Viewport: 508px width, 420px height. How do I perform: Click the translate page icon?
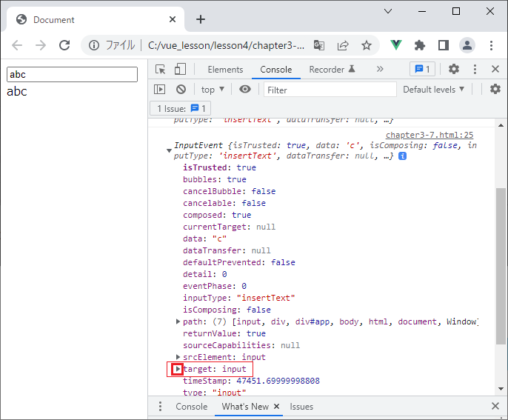(x=319, y=45)
